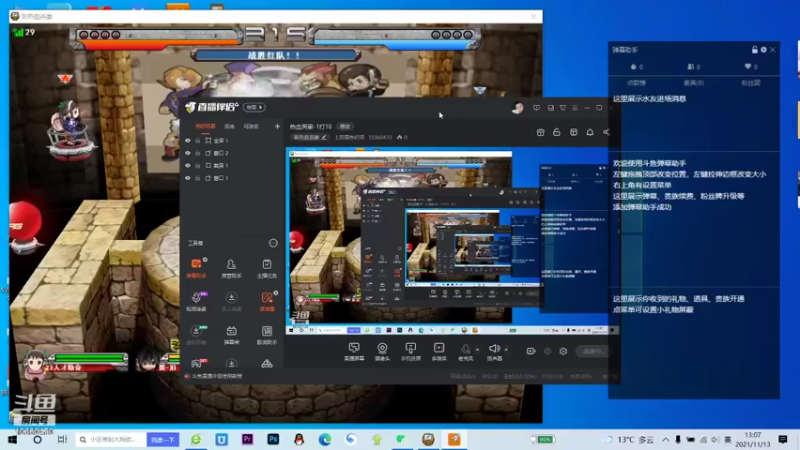Switch to the third scene tab
The width and height of the screenshot is (800, 450).
[251, 126]
